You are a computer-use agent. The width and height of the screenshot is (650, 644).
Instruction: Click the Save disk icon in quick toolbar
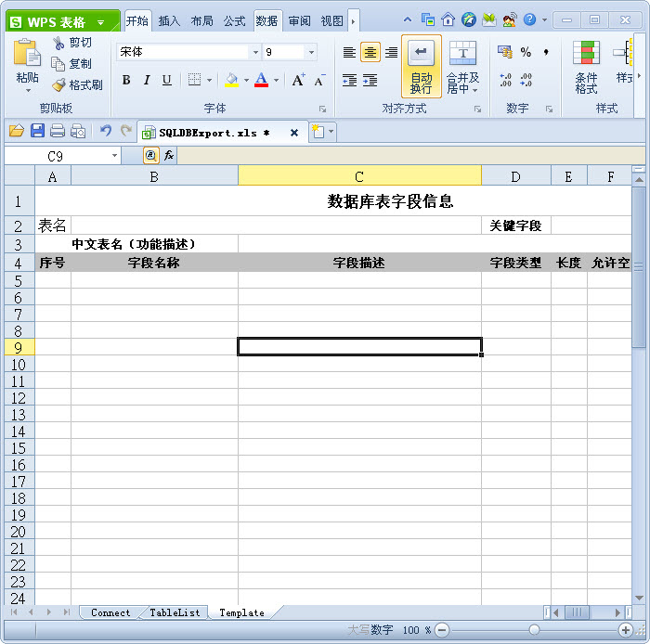(37, 132)
